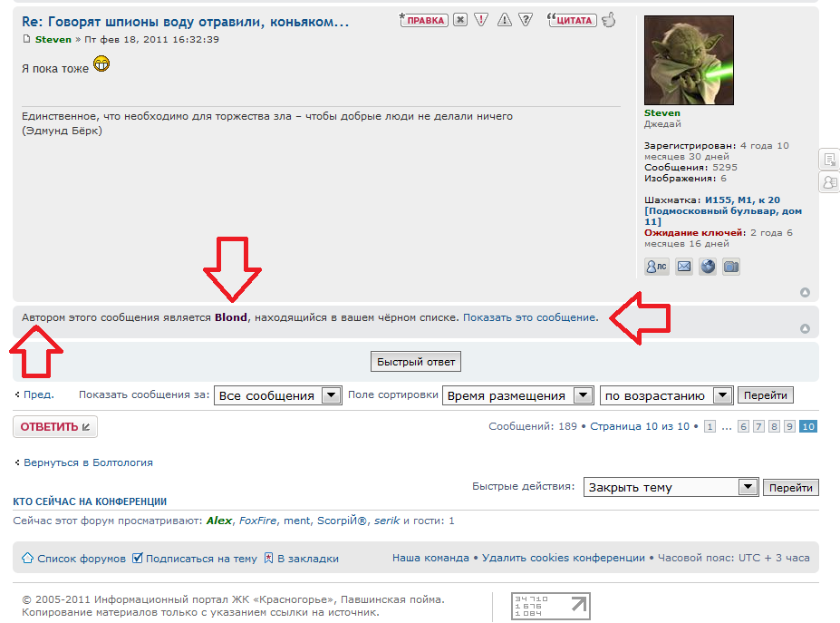The height and width of the screenshot is (623, 840).
Task: Open the 'по возрастанию' order dropdown
Action: [x=666, y=395]
